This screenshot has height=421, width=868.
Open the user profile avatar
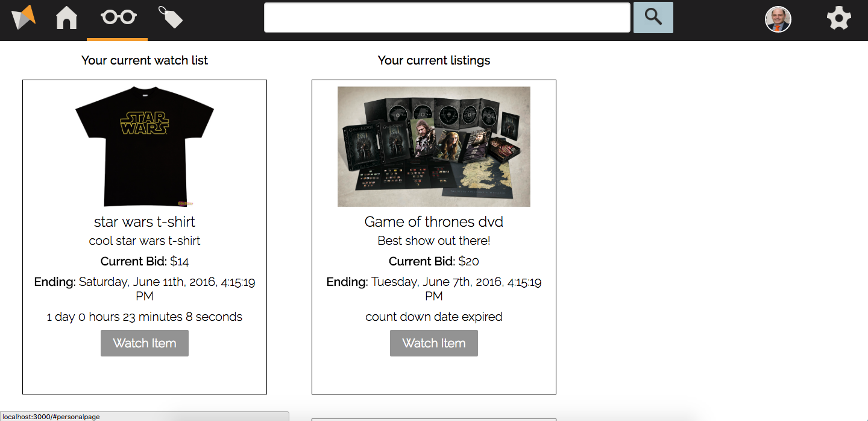coord(778,19)
